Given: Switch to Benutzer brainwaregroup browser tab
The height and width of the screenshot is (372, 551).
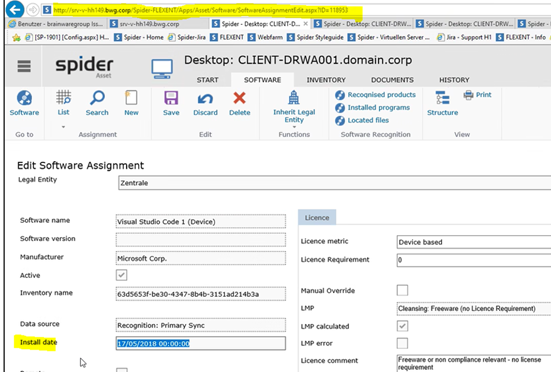Looking at the screenshot, I should [56, 24].
